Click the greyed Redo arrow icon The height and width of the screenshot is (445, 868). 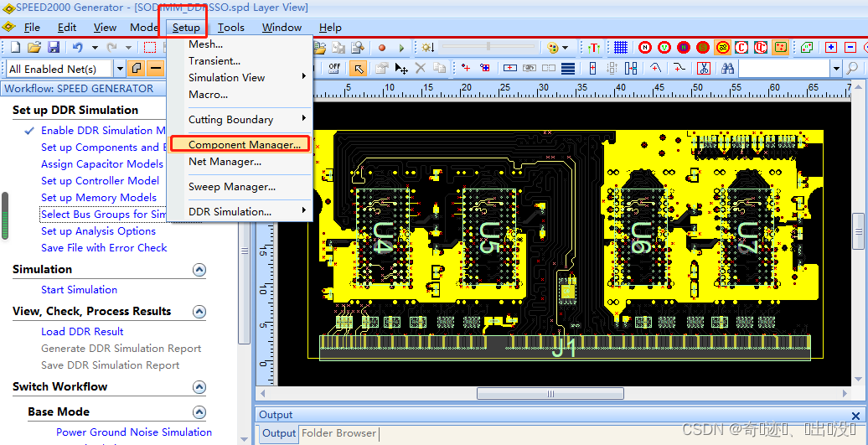(x=111, y=48)
